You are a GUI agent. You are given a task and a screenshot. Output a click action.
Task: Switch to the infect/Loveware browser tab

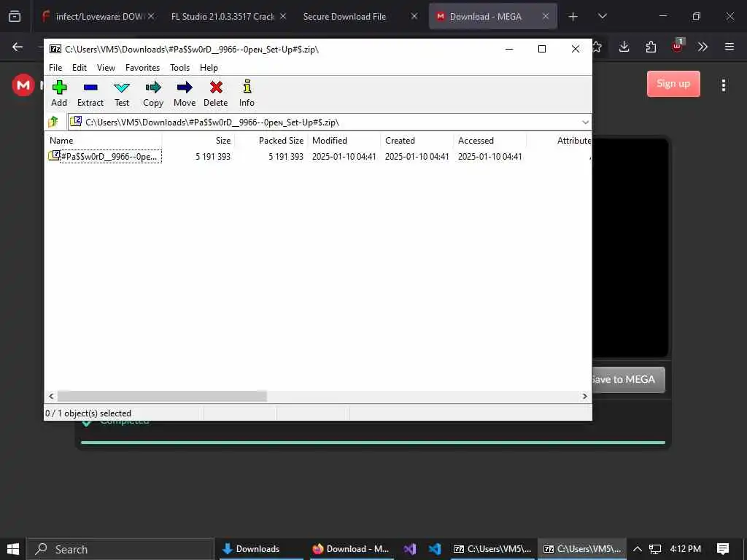(98, 16)
